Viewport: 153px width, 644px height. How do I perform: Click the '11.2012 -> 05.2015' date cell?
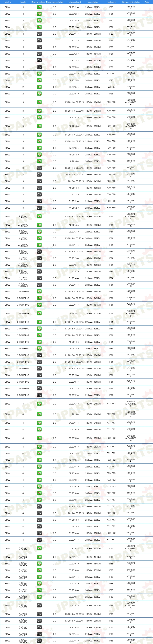[74, 181]
